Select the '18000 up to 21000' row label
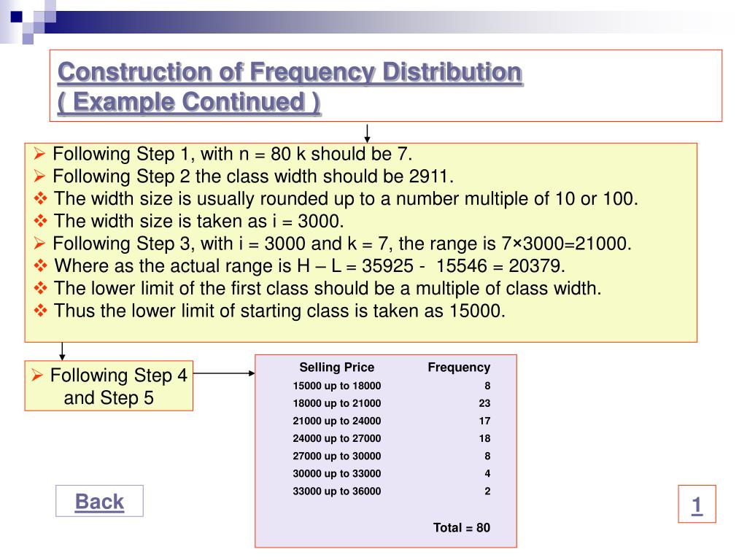747x560 pixels. point(337,403)
